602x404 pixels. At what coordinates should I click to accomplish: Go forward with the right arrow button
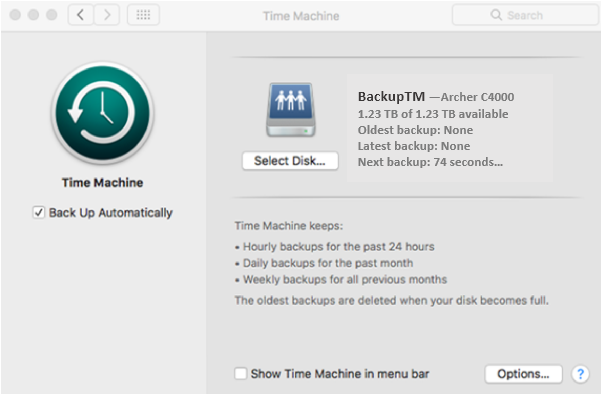coord(107,15)
